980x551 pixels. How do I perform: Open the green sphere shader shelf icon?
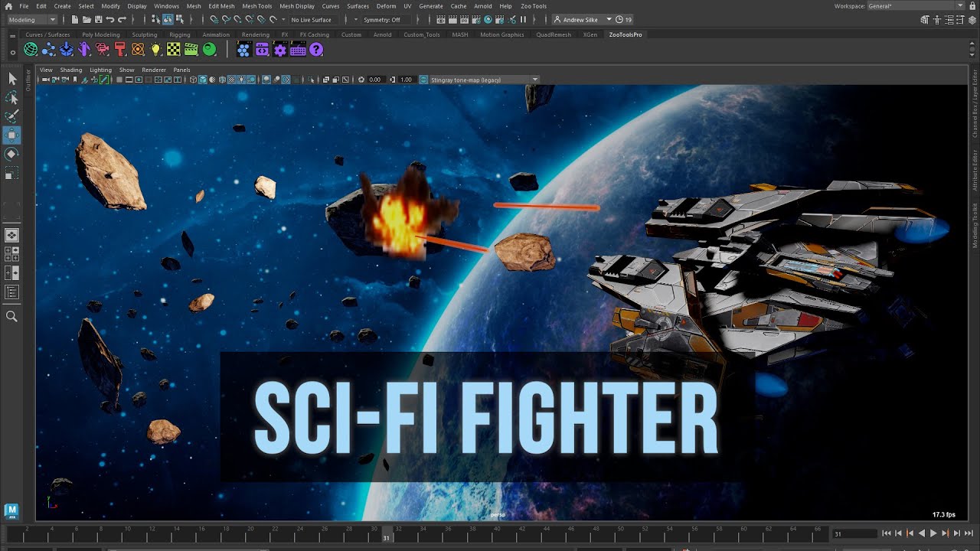209,50
